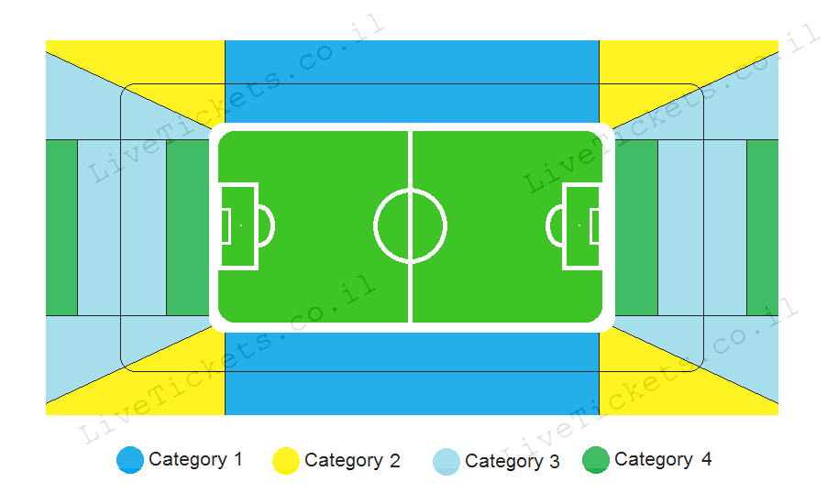This screenshot has height=504, width=827.
Task: Click the green Category 4 legend circle
Action: (596, 460)
